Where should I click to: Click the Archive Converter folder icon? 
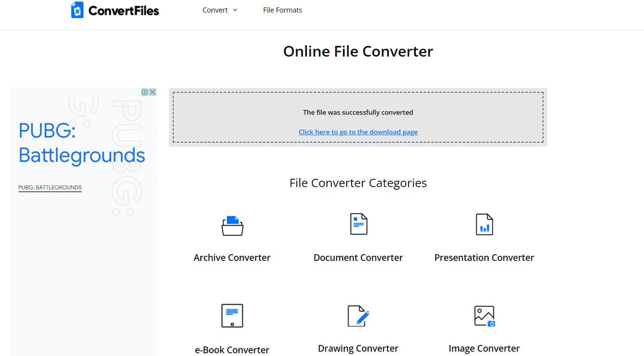[x=232, y=226]
